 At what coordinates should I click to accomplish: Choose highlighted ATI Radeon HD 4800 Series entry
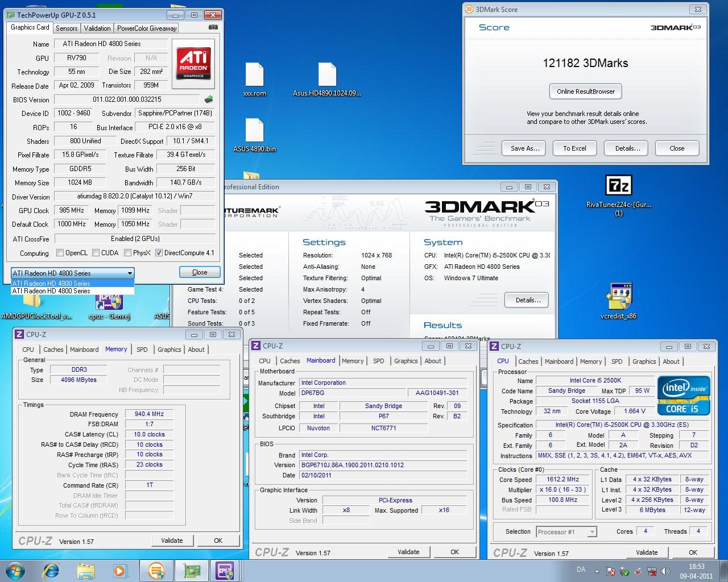(73, 283)
